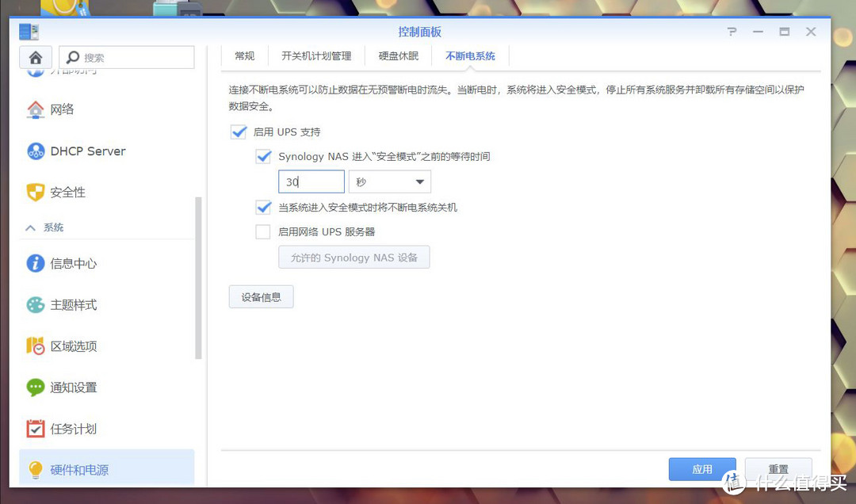
Task: Click the search magnifier icon
Action: pos(73,57)
